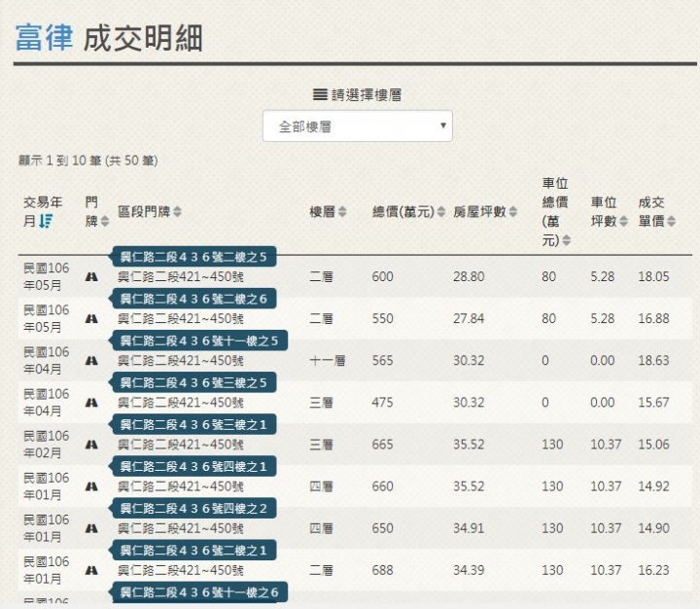The image size is (700, 609).
Task: Click the 十一層 floor cell
Action: point(328,361)
